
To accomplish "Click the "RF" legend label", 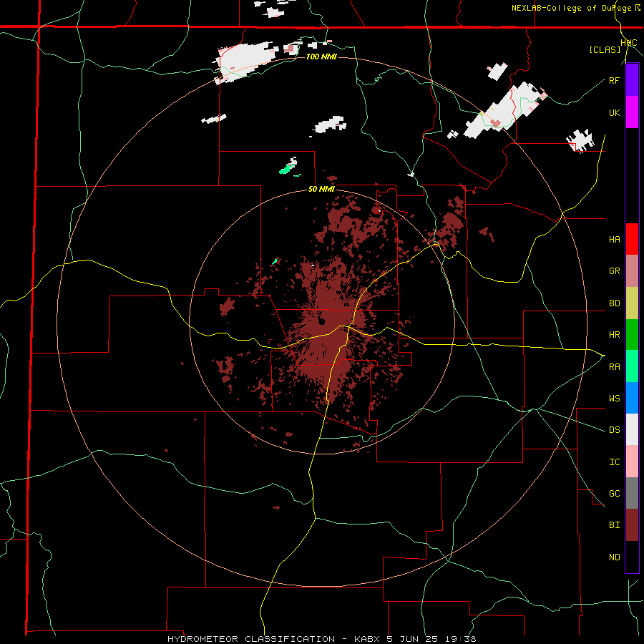I will [x=614, y=80].
